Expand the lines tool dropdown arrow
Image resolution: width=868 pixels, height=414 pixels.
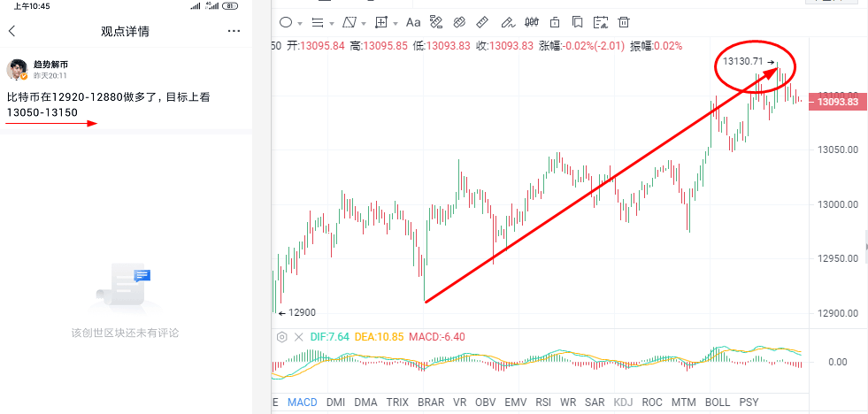tap(332, 23)
